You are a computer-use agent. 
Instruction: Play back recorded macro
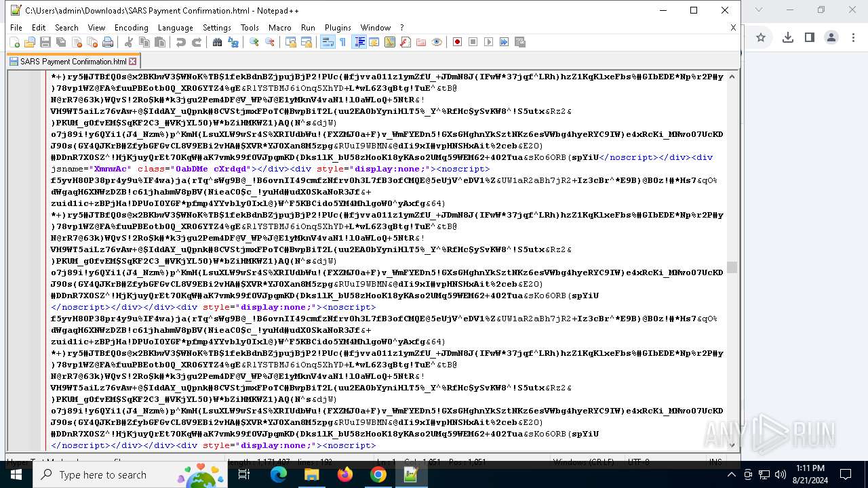[x=489, y=42]
